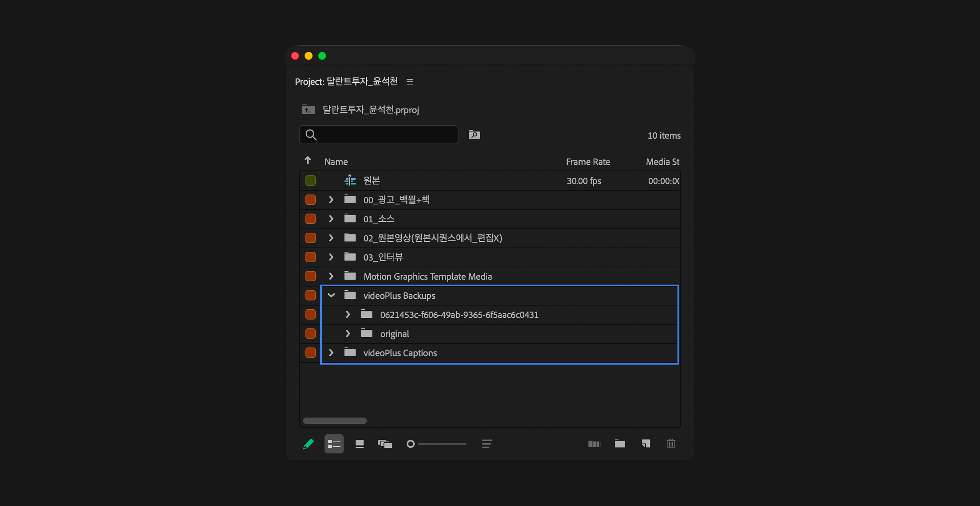Screen dimensions: 980x506
Task: Click label swatch of videoPlus Captions row
Action: pyautogui.click(x=310, y=353)
